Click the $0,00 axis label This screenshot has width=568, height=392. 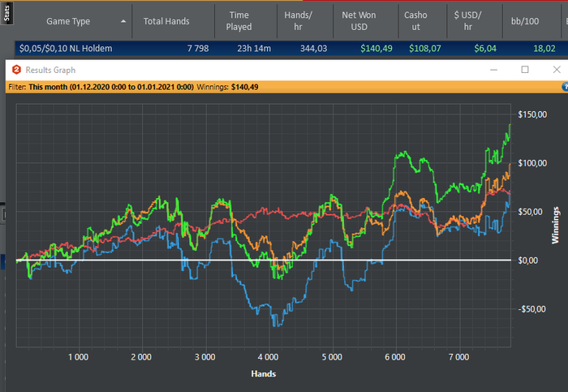point(527,261)
